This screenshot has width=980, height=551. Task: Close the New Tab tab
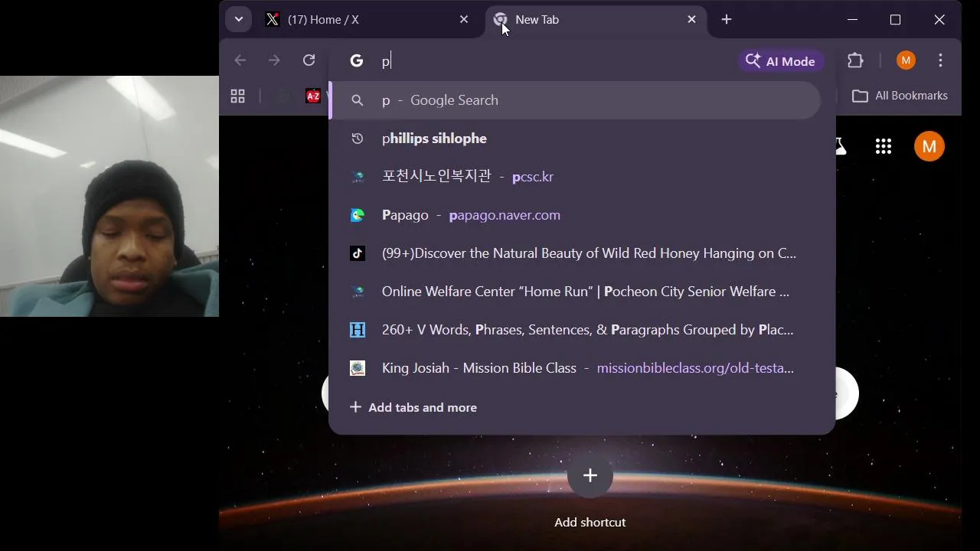click(x=692, y=20)
